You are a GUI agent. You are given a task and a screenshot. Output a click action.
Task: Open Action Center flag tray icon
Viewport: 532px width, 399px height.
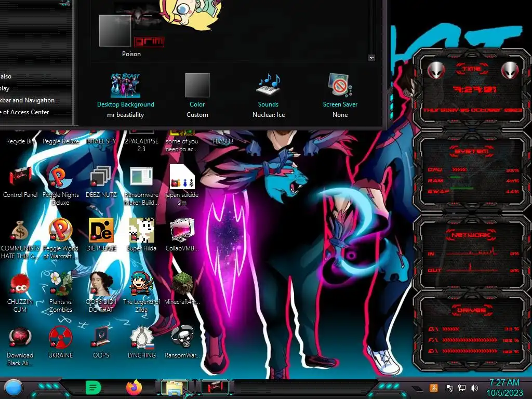[449, 388]
